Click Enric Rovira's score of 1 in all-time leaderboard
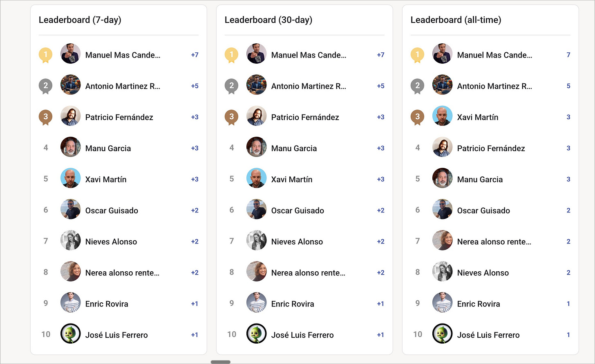595x364 pixels. [568, 304]
